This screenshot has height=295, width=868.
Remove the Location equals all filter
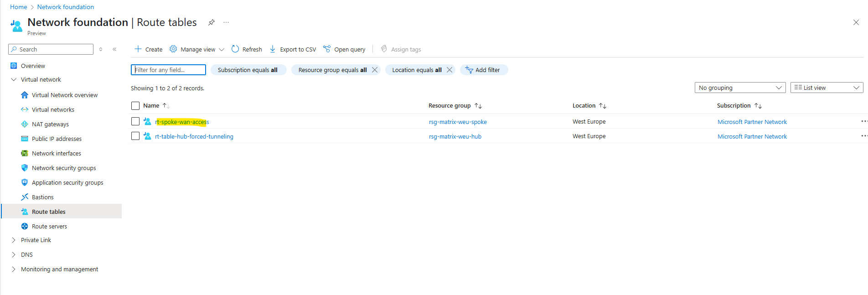(449, 70)
